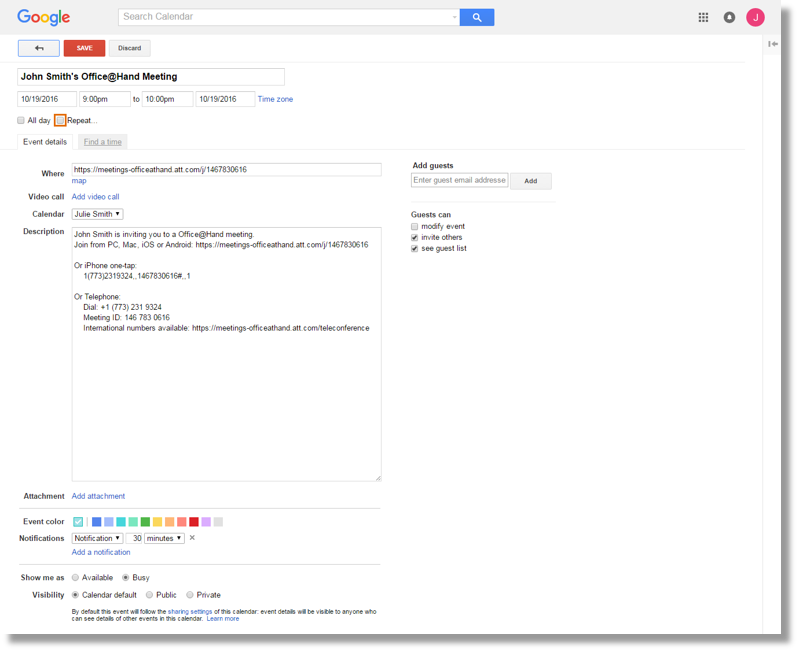
Task: Toggle guests can modify event
Action: [x=414, y=227]
